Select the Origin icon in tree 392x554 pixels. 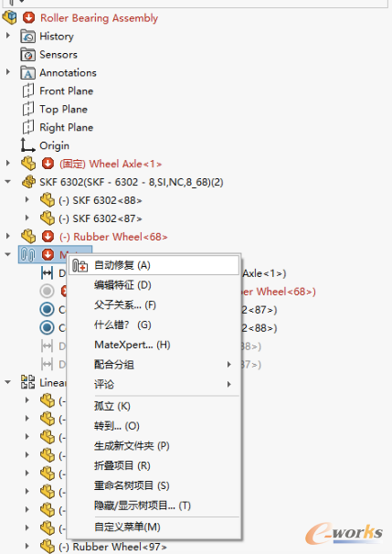click(x=28, y=145)
